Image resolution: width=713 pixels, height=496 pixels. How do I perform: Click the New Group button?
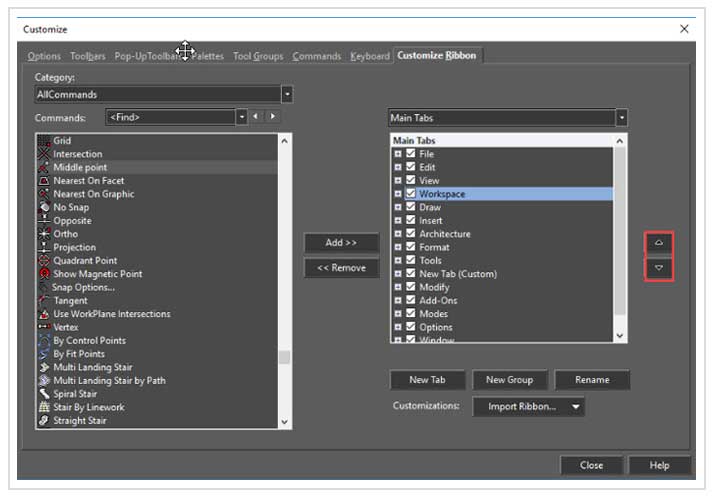click(x=509, y=380)
